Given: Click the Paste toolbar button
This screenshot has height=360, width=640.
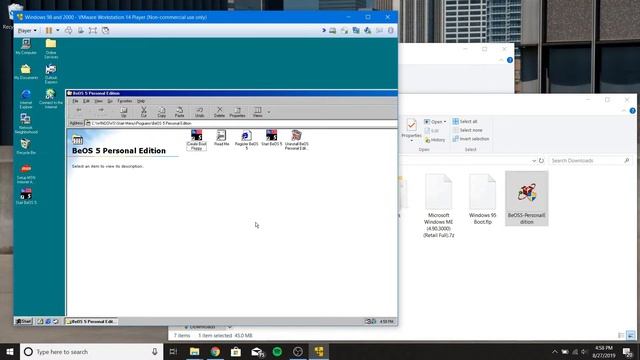Looking at the screenshot, I should (x=179, y=112).
